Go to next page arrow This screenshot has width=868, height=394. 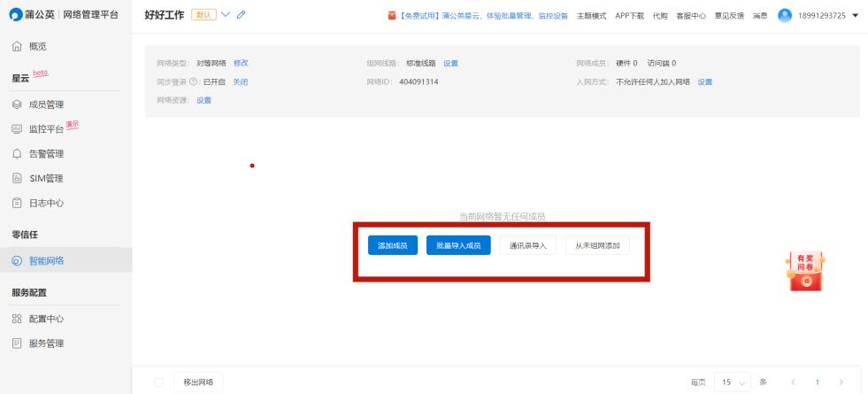pyautogui.click(x=841, y=382)
